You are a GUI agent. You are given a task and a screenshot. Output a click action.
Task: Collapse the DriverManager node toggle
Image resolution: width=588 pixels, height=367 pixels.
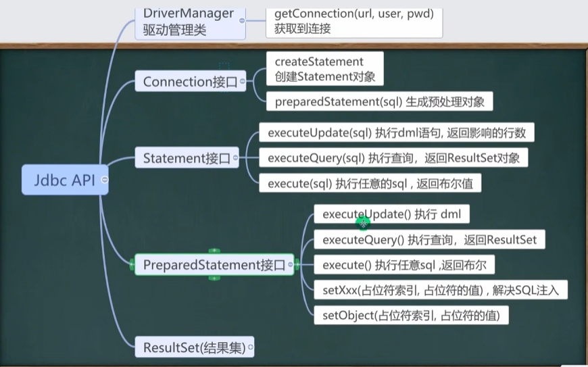pyautogui.click(x=242, y=21)
